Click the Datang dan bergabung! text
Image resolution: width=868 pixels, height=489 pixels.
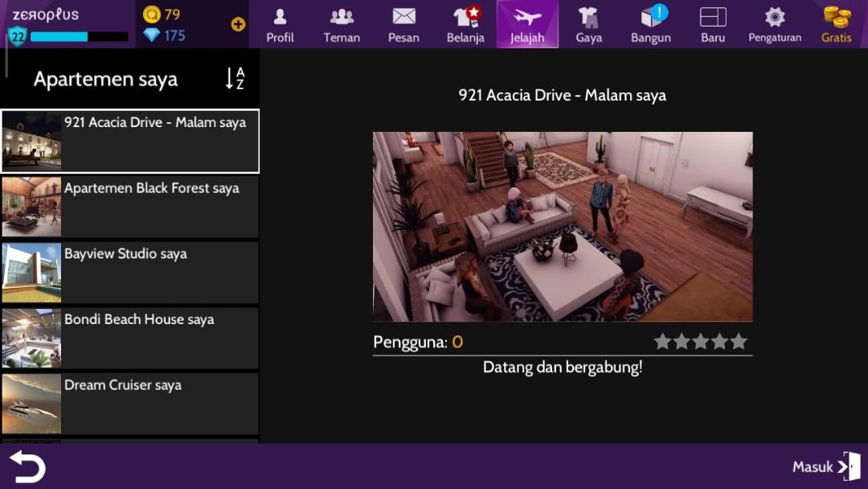click(x=563, y=368)
